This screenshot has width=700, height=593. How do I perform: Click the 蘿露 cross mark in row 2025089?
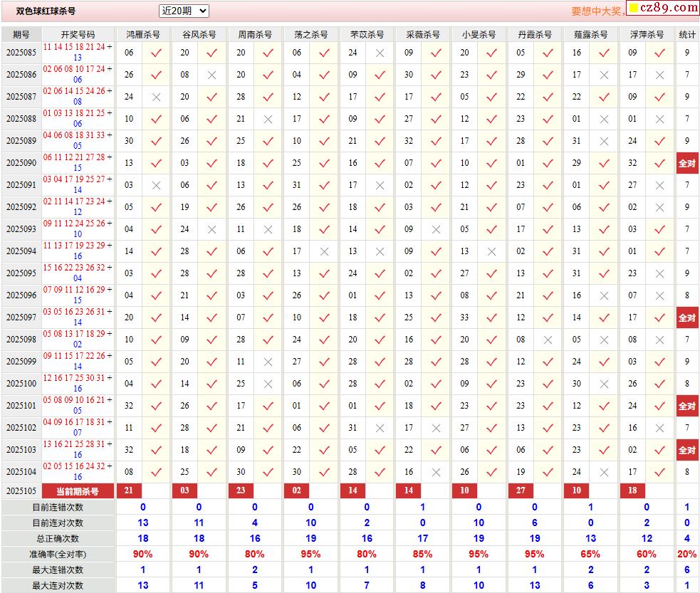click(x=604, y=141)
